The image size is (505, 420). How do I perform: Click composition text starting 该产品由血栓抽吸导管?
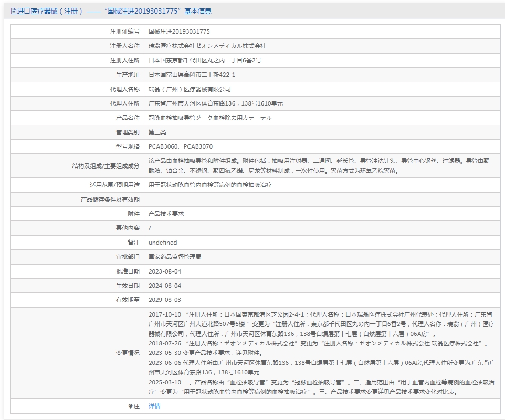point(319,165)
